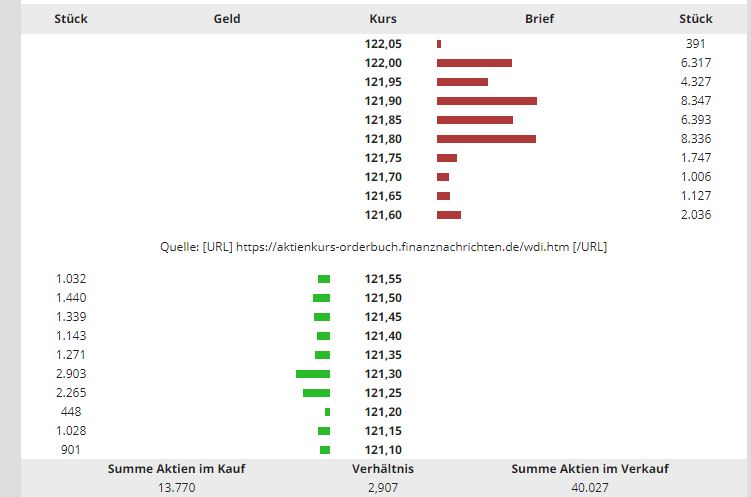Click the red ask bar for 122,00

point(474,63)
